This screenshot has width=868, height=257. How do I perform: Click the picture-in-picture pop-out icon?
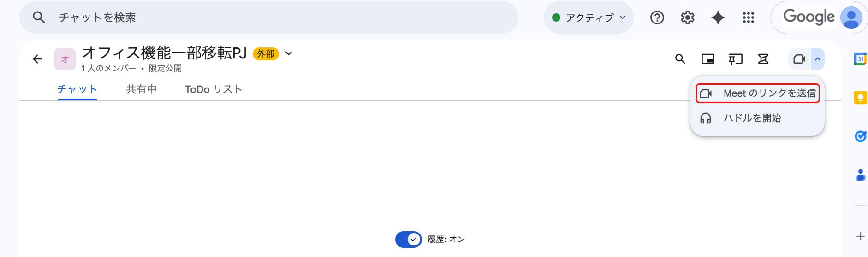coord(707,59)
